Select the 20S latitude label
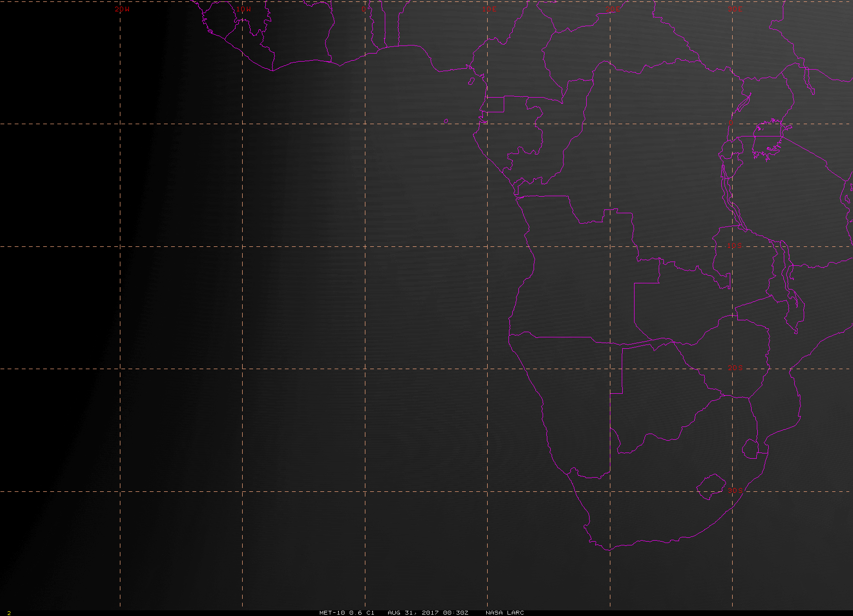 [x=735, y=368]
